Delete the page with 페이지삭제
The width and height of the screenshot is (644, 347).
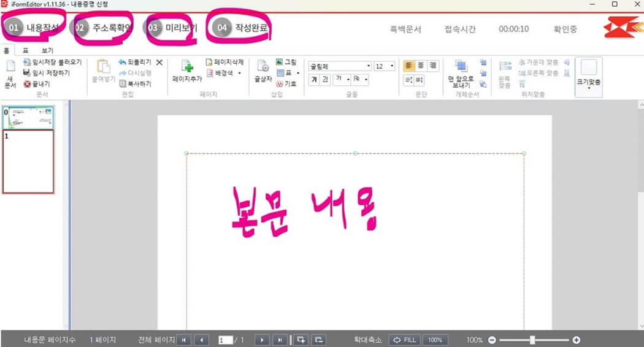[x=224, y=62]
